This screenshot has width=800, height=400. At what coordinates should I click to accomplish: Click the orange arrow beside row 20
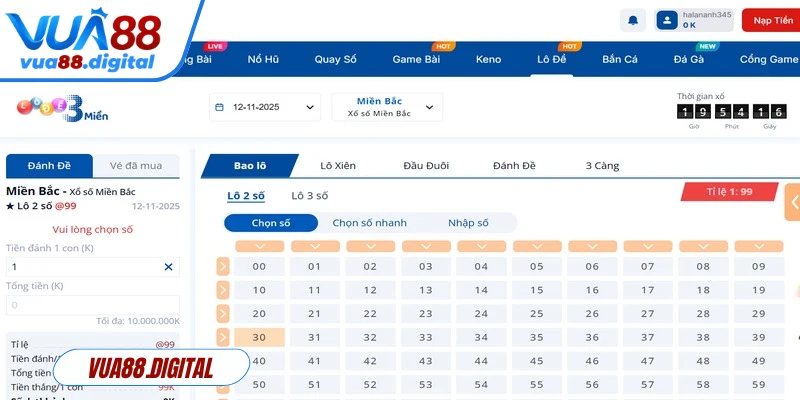[x=223, y=314]
